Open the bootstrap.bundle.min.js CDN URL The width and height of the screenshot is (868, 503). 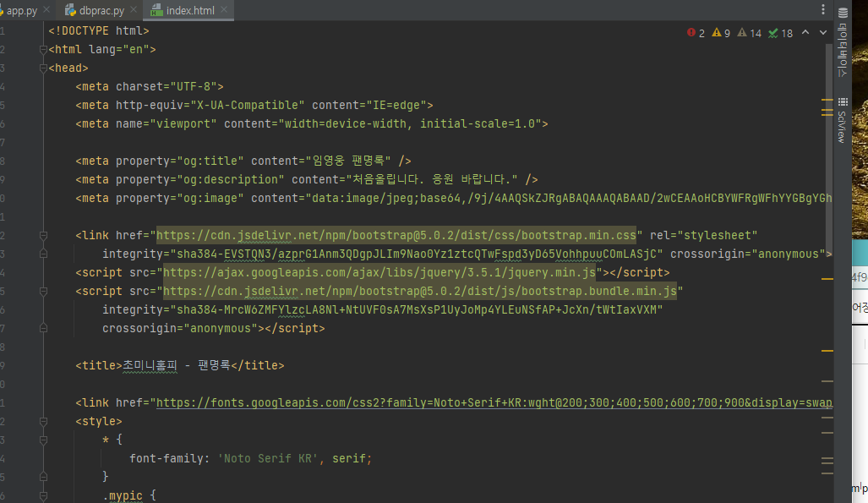coord(419,292)
